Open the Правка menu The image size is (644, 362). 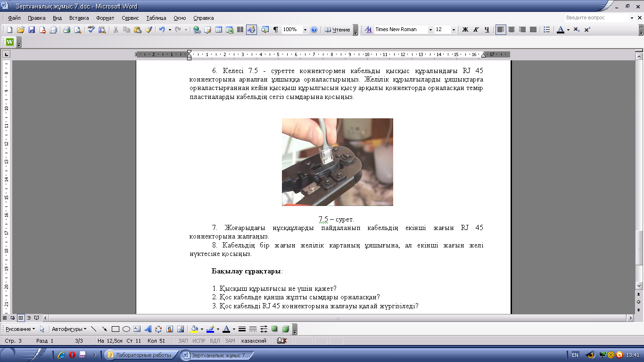tap(36, 18)
